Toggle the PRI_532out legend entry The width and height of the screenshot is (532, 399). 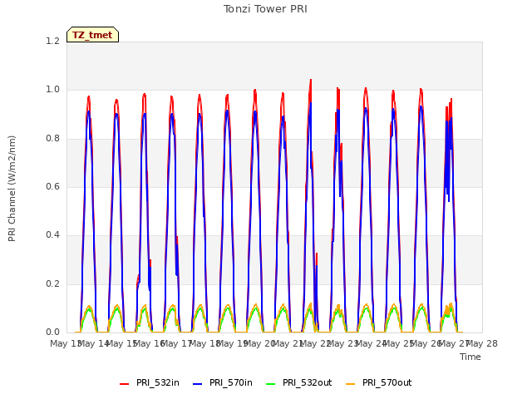299,382
